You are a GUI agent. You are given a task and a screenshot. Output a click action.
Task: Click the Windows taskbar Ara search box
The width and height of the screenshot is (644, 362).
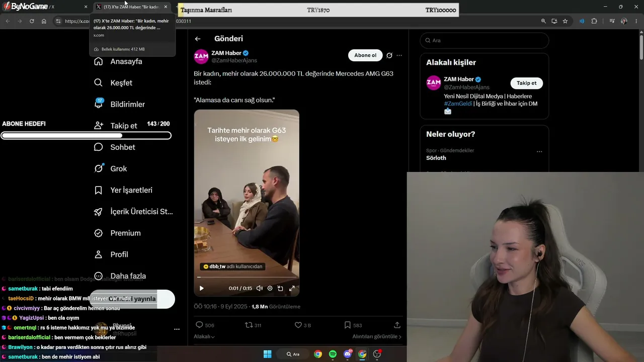293,354
